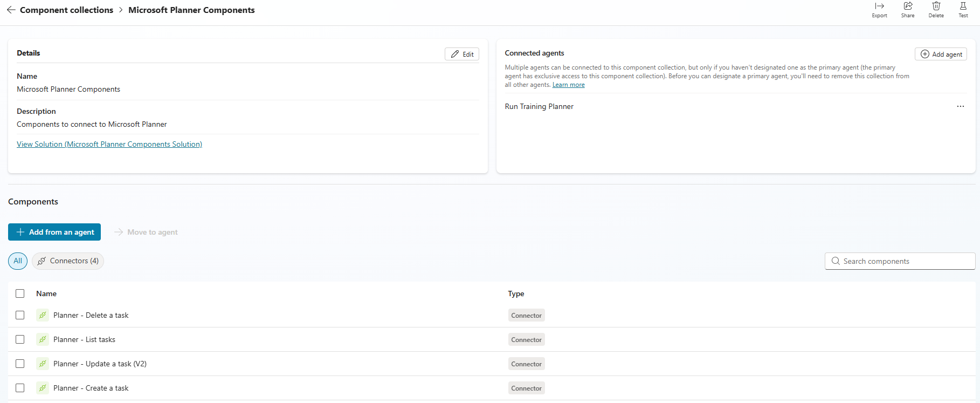This screenshot has width=980, height=403.
Task: Check the Planner - Delete a task checkbox
Action: (20, 315)
